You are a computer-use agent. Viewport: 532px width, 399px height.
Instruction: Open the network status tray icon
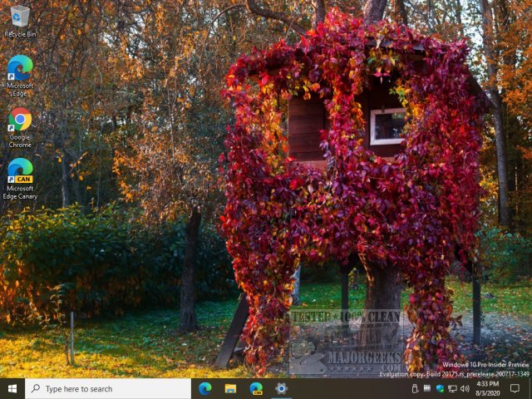pyautogui.click(x=452, y=388)
